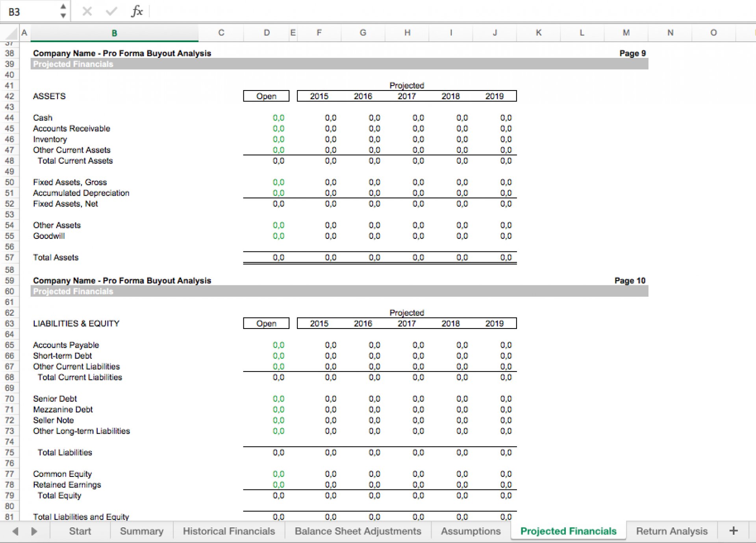Select column G header
The height and width of the screenshot is (543, 756).
point(363,33)
